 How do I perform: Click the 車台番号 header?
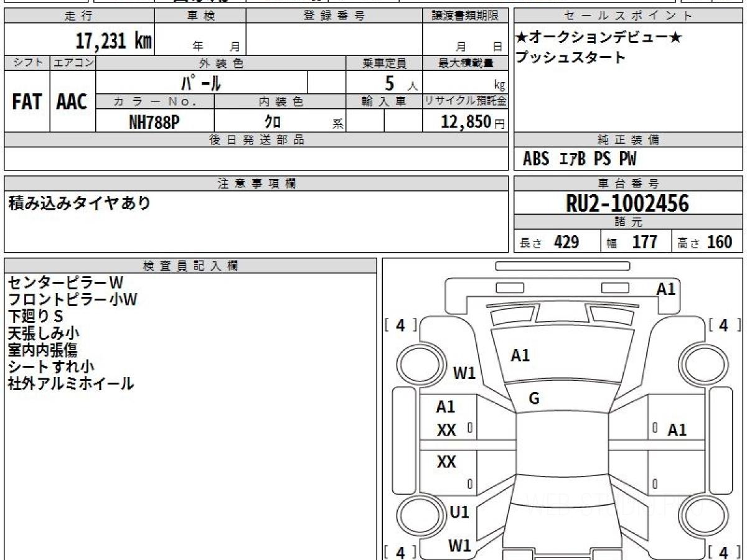coord(628,184)
